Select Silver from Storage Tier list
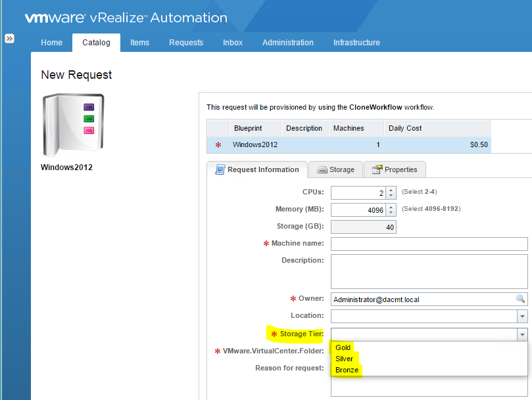 click(x=344, y=359)
